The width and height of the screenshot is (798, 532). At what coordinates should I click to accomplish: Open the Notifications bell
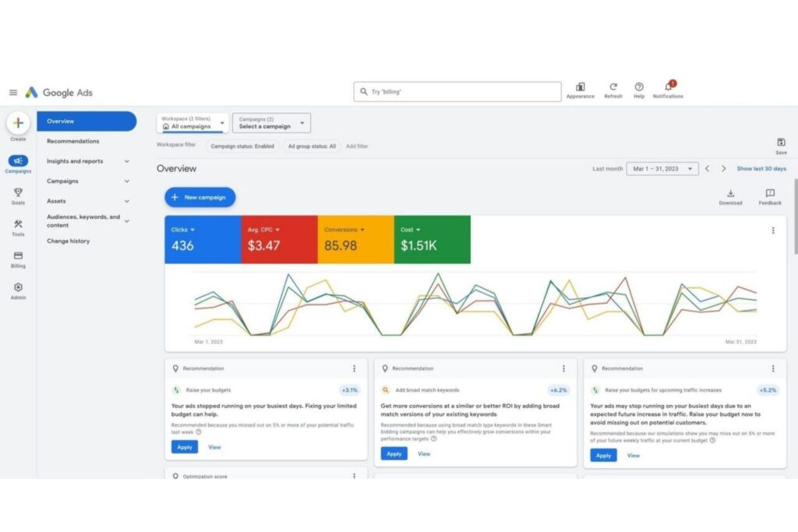pos(668,87)
